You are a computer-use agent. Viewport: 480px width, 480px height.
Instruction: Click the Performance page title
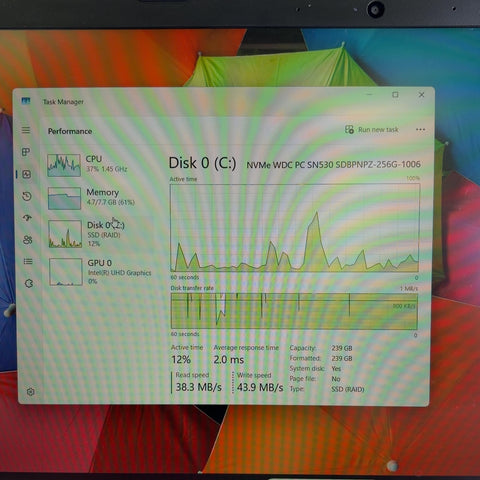tap(70, 131)
